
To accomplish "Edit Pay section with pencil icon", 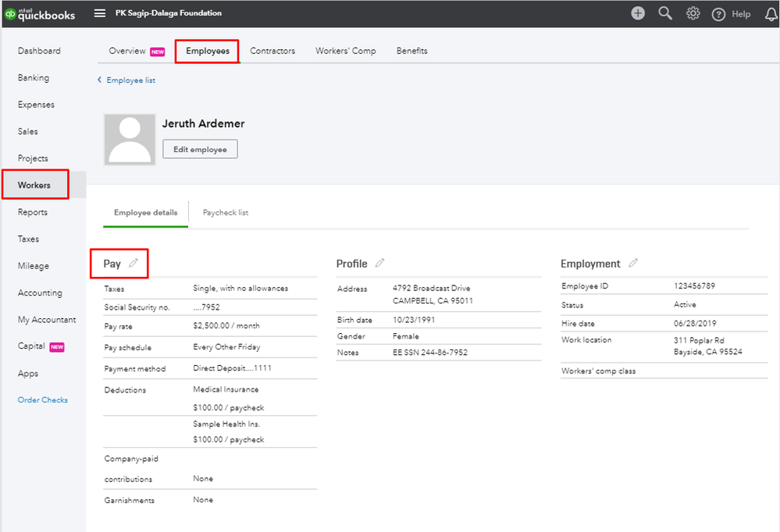I will [x=134, y=264].
